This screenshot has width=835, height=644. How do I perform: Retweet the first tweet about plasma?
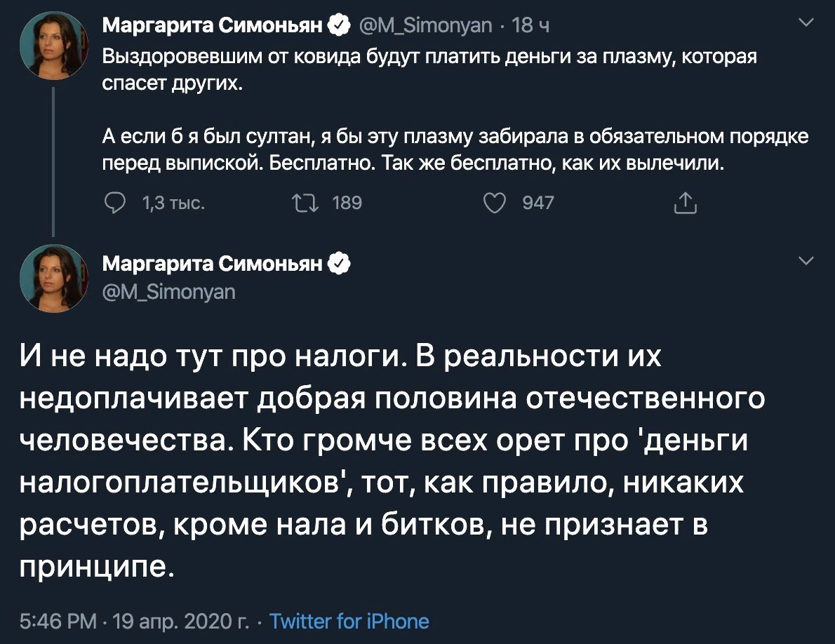(x=306, y=203)
